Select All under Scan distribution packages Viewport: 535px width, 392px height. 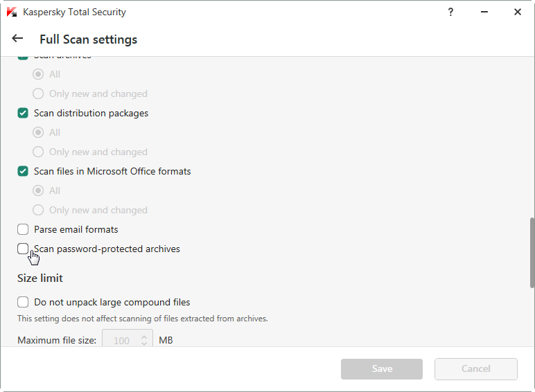tap(38, 132)
